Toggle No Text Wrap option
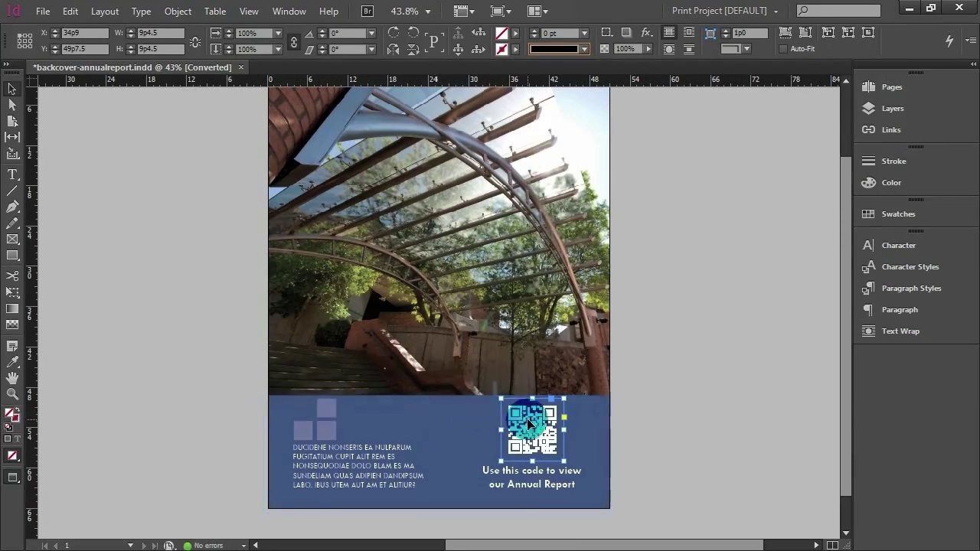This screenshot has width=980, height=551. point(669,33)
